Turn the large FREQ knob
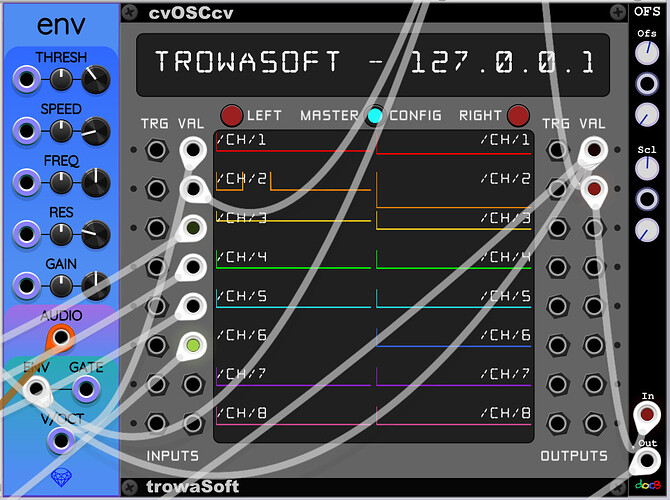This screenshot has width=670, height=500. (x=96, y=183)
